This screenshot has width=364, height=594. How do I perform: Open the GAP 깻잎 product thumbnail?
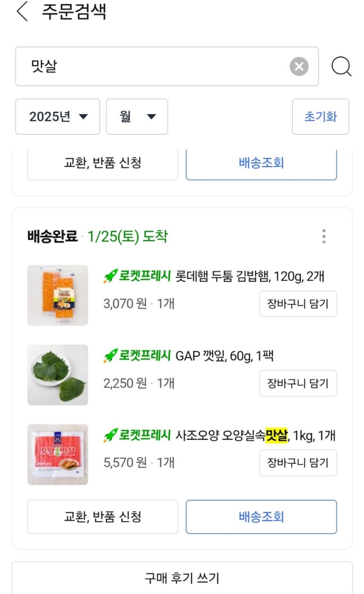coord(57,375)
